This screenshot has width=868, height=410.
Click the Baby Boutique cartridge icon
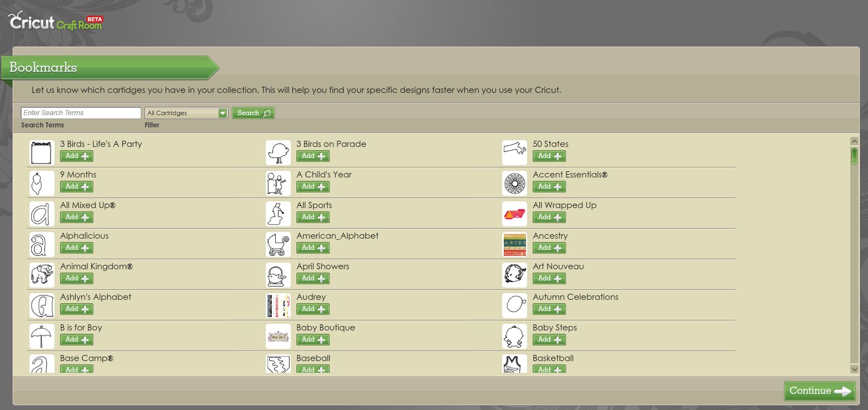278,337
